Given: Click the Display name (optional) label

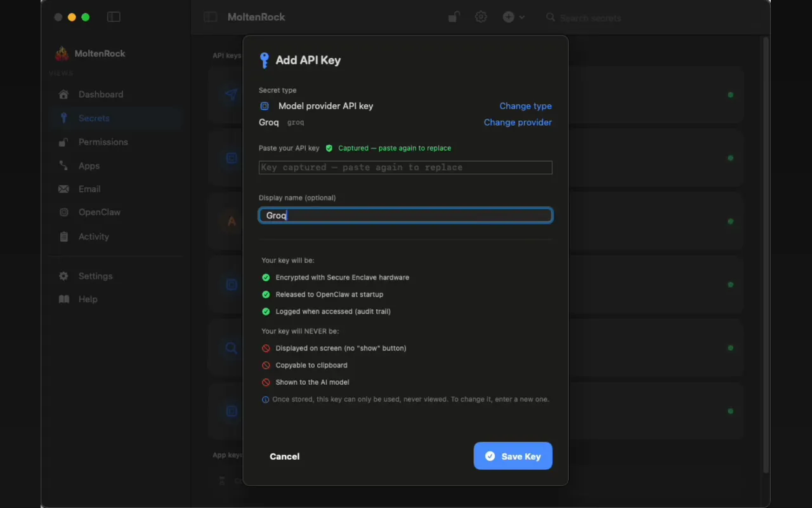Looking at the screenshot, I should click(x=297, y=197).
